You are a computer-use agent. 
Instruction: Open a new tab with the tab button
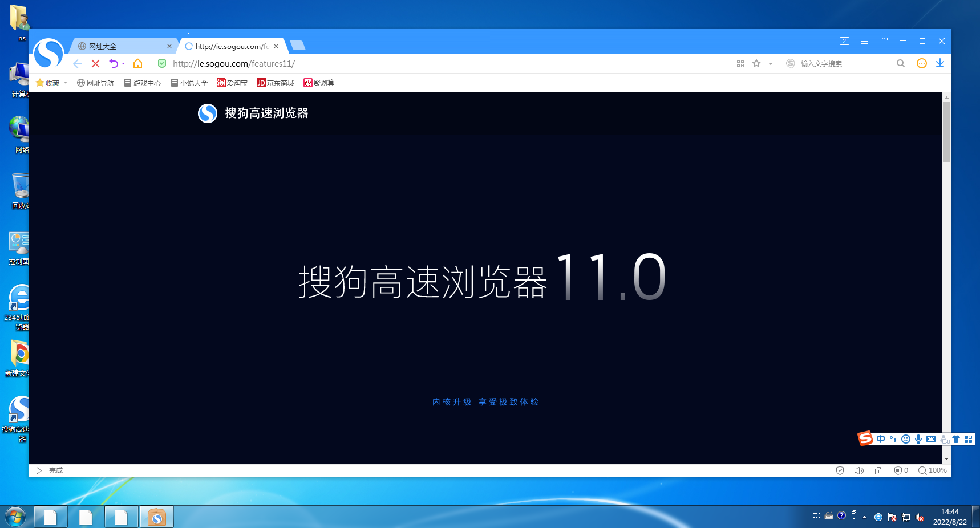(298, 46)
